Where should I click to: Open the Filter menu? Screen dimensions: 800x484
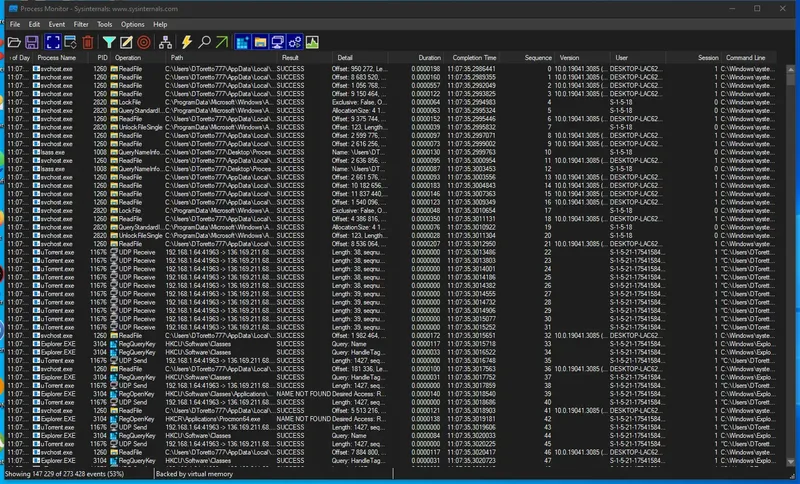click(80, 23)
